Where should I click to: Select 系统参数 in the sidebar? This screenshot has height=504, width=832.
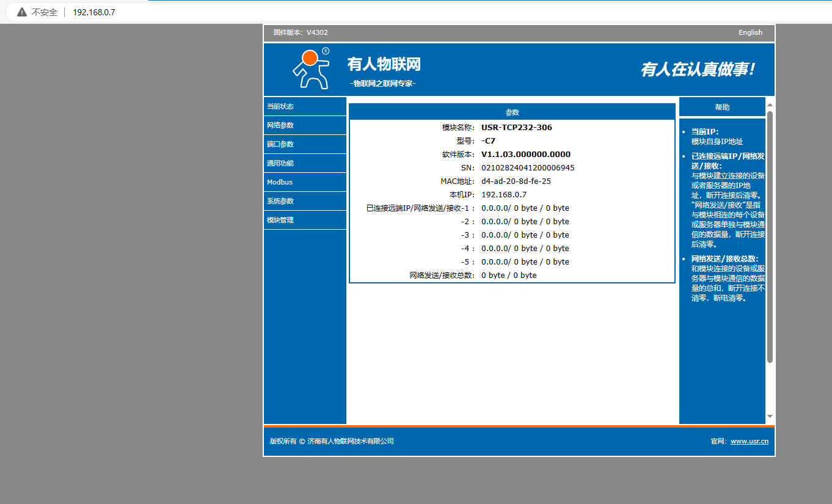[305, 201]
